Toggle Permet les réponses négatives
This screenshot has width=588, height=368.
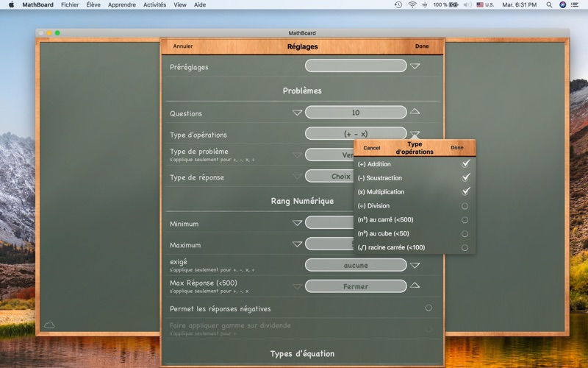point(429,308)
